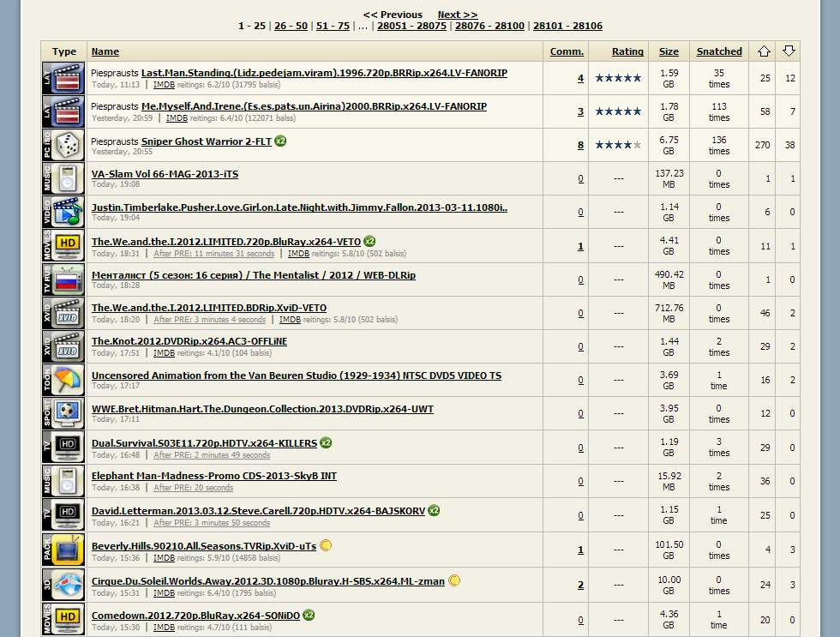Click the PACK TV icon for Beverly.Hills.90210

63,550
